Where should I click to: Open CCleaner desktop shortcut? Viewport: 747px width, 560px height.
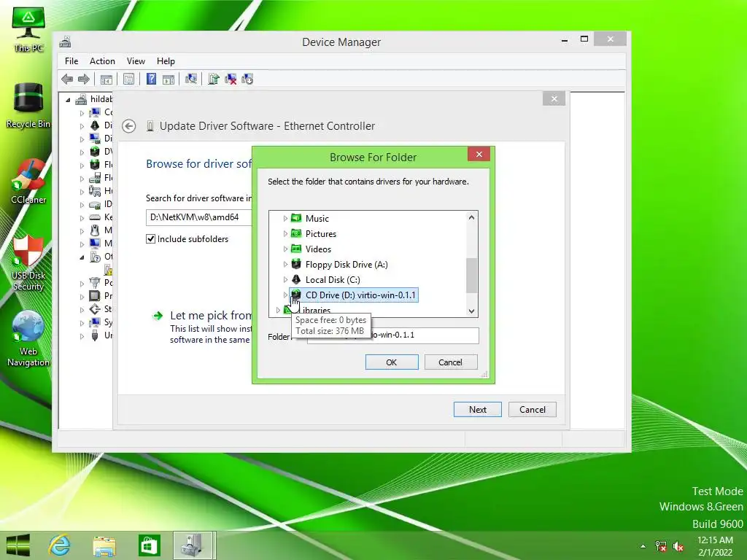tap(28, 182)
